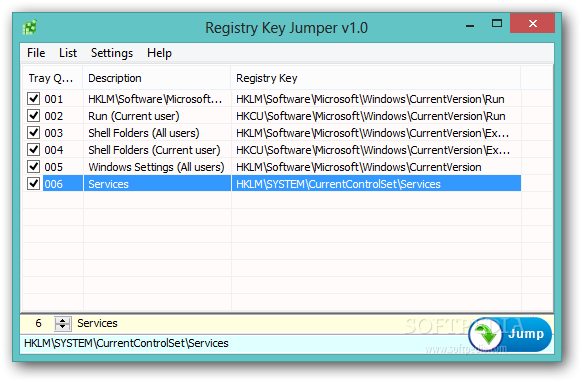
Task: Toggle the checkbox for entry 004
Action: [33, 150]
